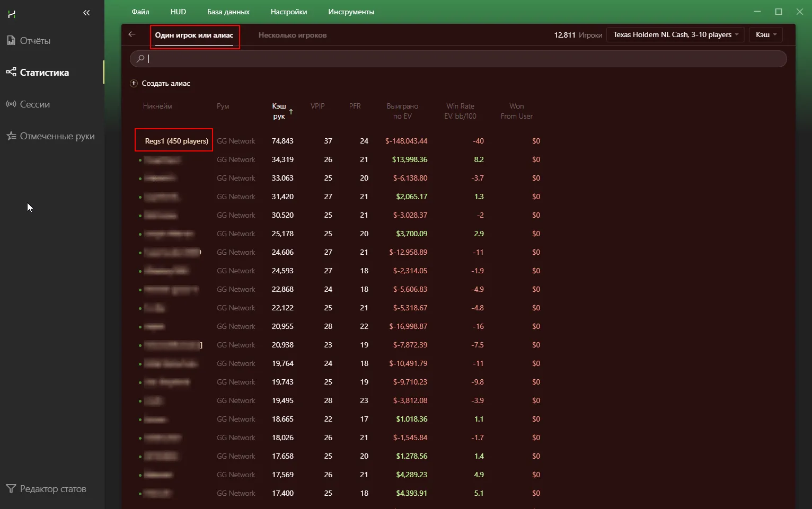Image resolution: width=812 pixels, height=509 pixels.
Task: Click the search magnifier icon
Action: click(x=140, y=59)
